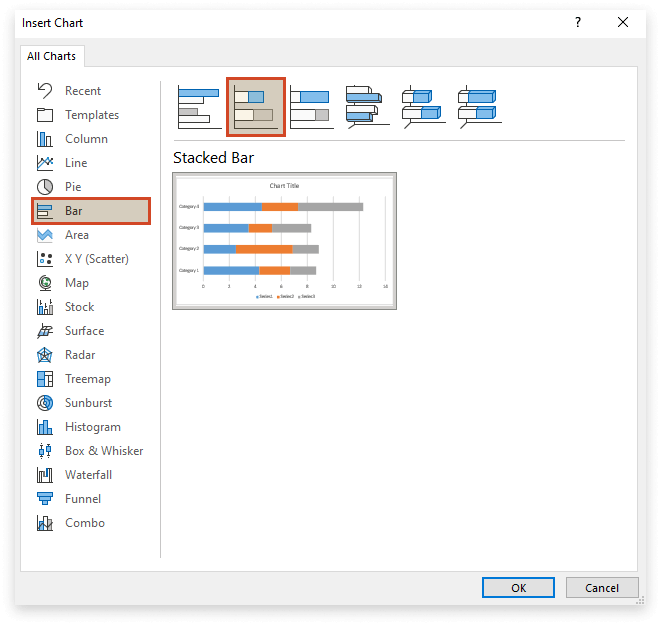661x625 pixels.
Task: Choose the 3-D Clustered Bar subtype
Action: pyautogui.click(x=368, y=107)
